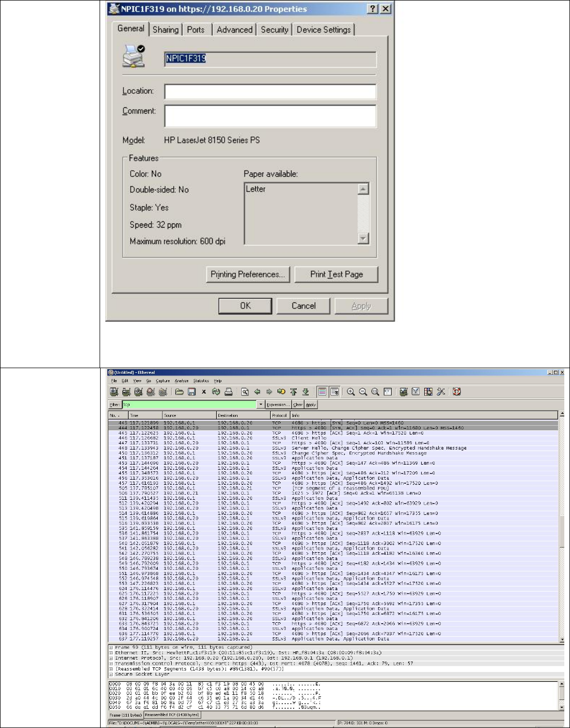570x728 pixels.
Task: Click the context help question mark in Properties title bar
Action: click(373, 9)
